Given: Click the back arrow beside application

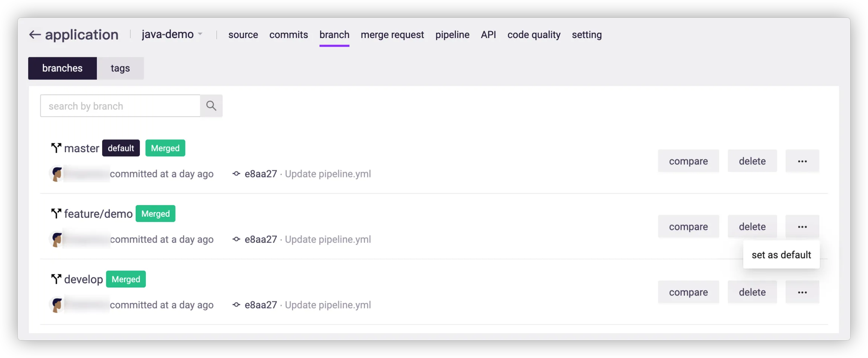Looking at the screenshot, I should [35, 35].
